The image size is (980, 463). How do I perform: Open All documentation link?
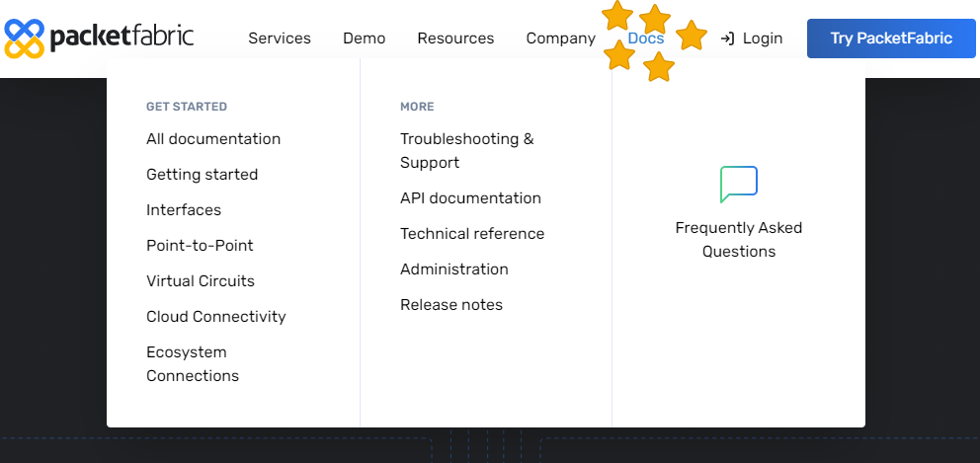[x=213, y=139]
